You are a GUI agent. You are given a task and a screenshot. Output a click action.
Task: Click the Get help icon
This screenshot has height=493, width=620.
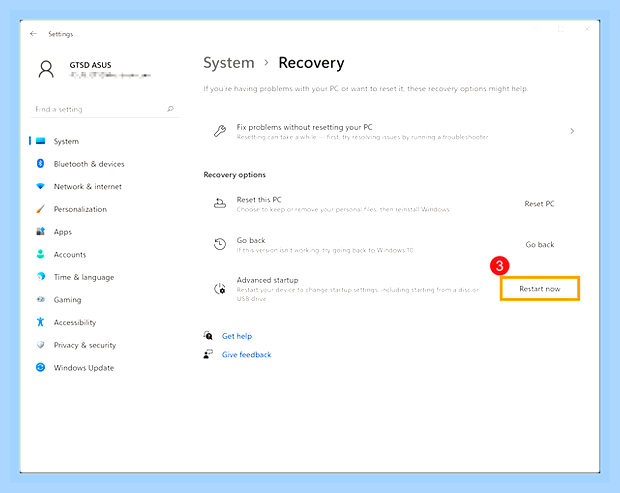coord(208,336)
